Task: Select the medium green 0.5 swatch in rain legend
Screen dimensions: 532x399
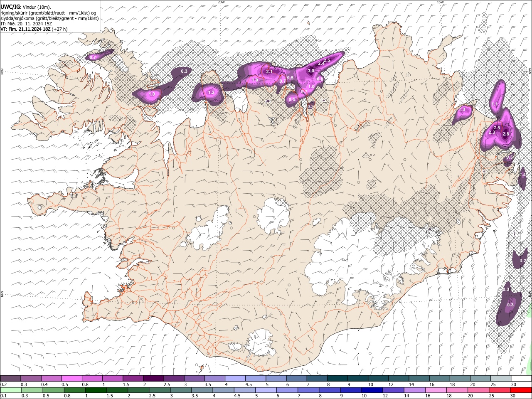Action: pyautogui.click(x=54, y=390)
